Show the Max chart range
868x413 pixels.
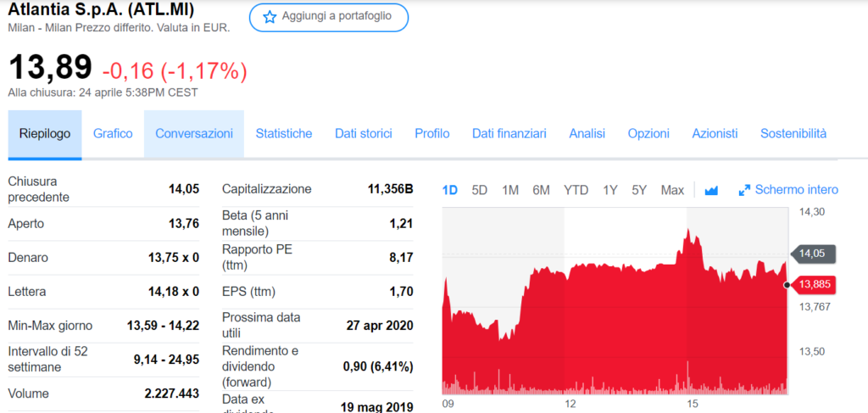click(x=672, y=191)
